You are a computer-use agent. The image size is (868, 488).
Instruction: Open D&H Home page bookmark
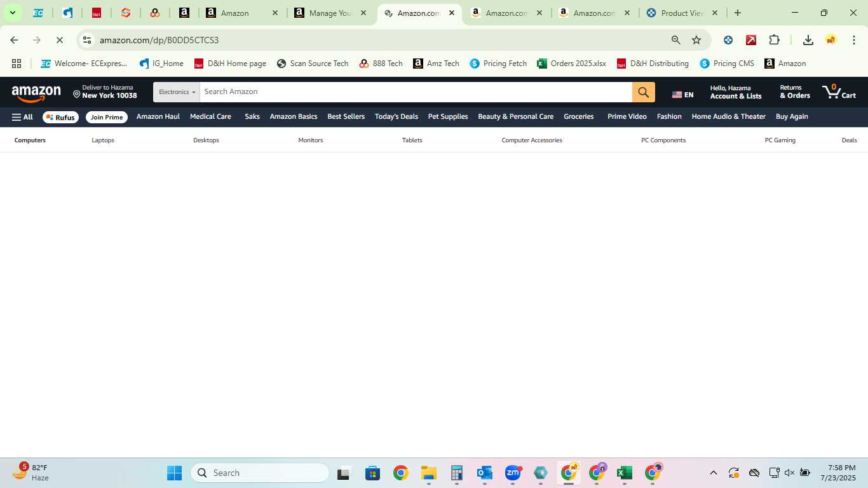[230, 64]
